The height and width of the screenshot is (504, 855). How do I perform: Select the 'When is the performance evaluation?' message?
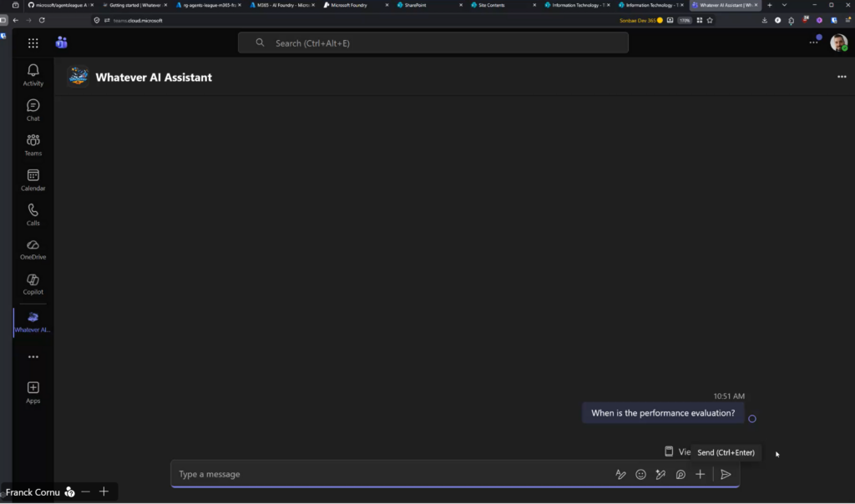pyautogui.click(x=663, y=413)
